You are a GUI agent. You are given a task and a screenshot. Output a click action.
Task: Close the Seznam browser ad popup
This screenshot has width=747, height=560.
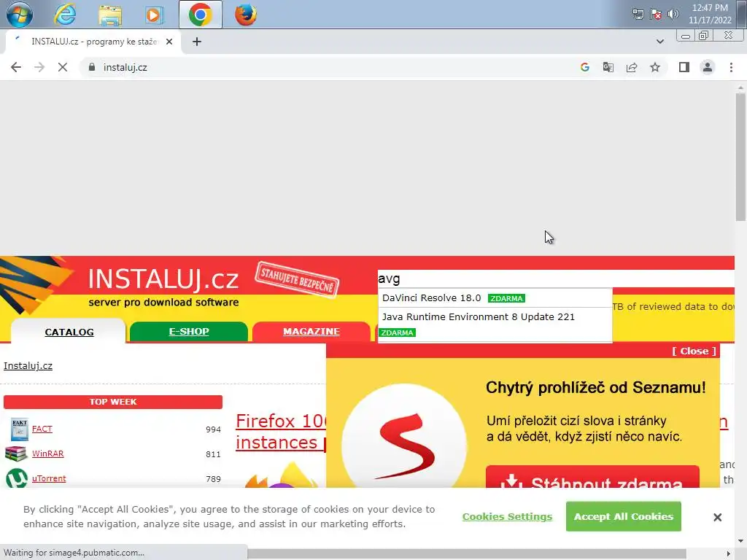coord(694,351)
